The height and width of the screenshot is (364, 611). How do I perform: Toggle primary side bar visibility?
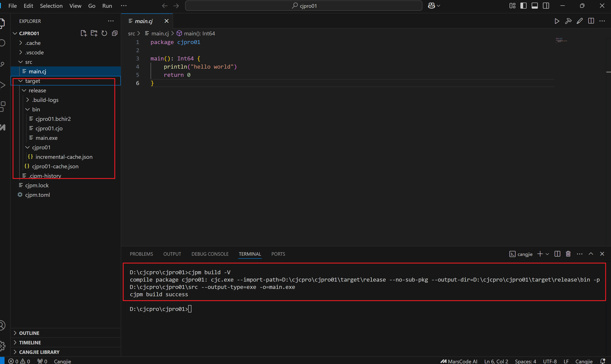point(523,6)
